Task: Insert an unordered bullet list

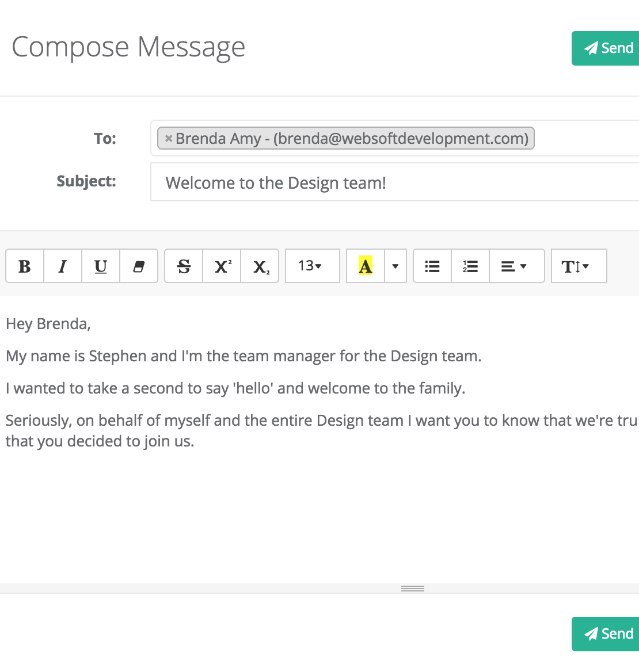Action: (432, 266)
